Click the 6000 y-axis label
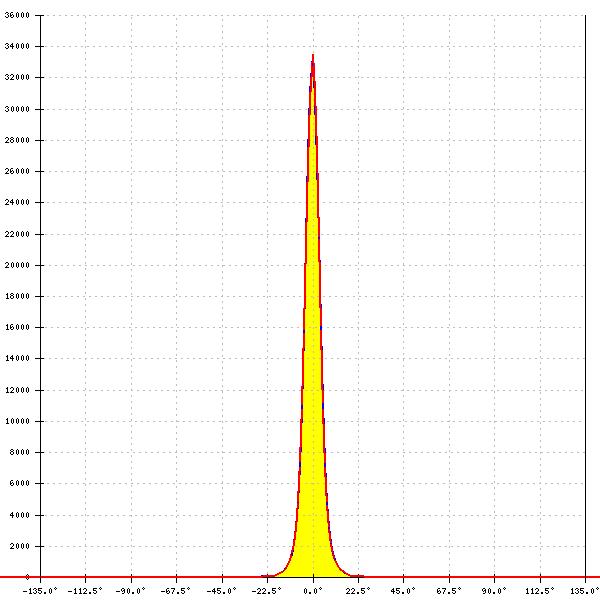 19,483
